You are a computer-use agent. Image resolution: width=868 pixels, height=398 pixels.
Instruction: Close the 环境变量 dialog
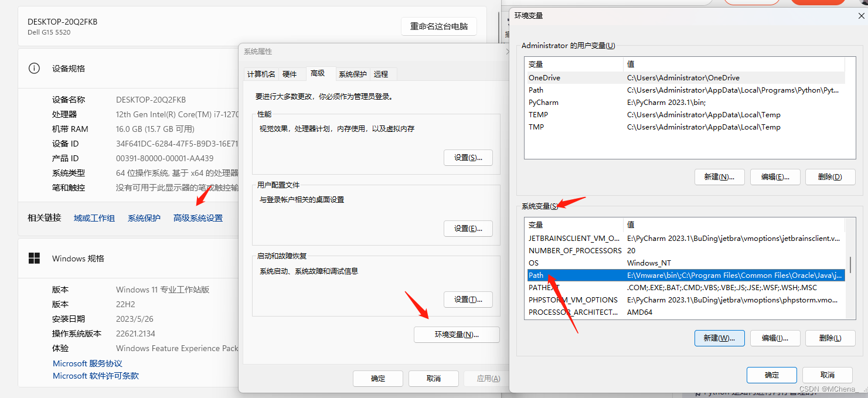coord(860,16)
